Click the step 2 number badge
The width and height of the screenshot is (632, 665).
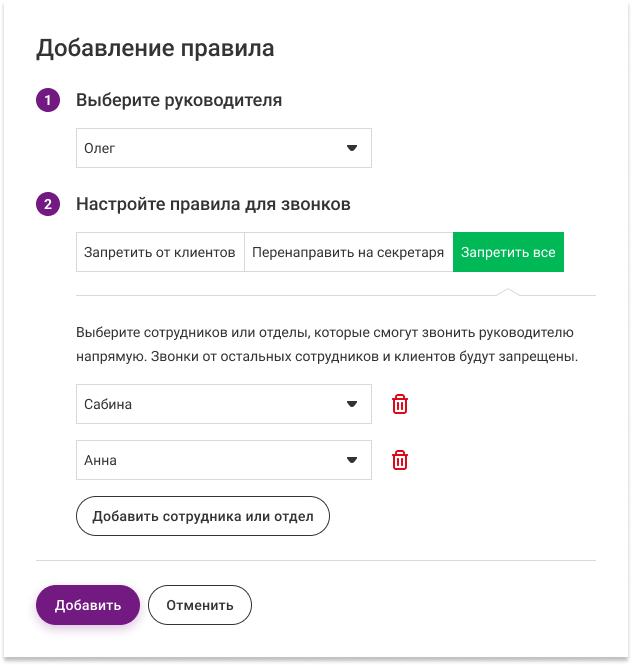coord(47,205)
